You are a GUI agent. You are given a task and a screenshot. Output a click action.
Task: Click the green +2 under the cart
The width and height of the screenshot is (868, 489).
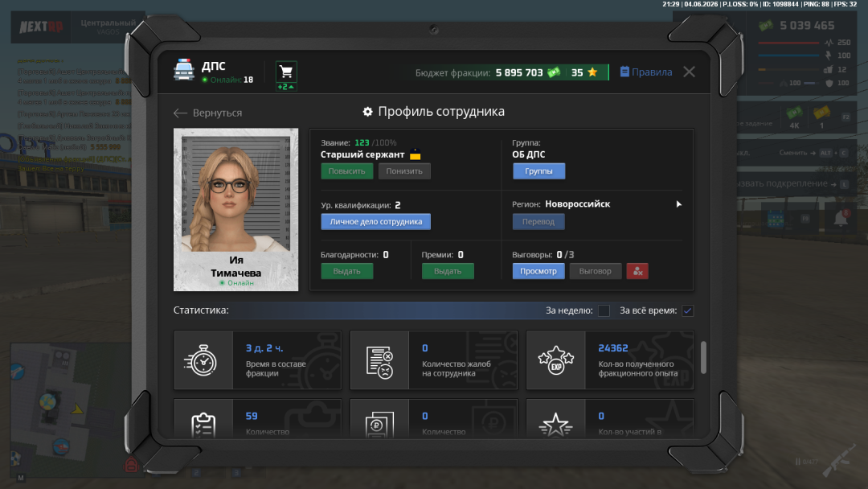coord(285,87)
